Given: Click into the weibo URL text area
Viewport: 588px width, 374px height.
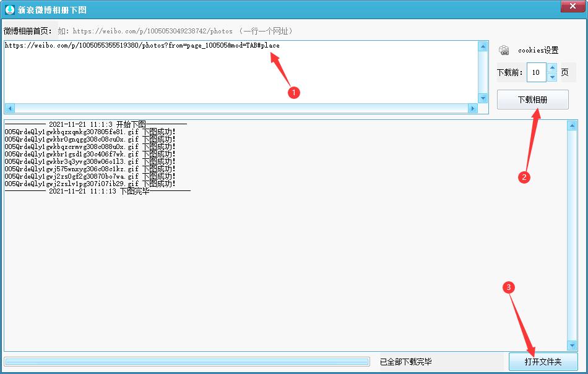Looking at the screenshot, I should (241, 72).
